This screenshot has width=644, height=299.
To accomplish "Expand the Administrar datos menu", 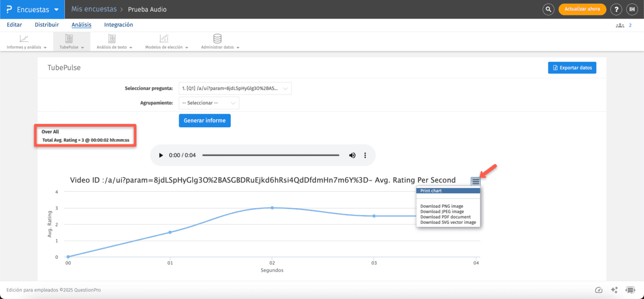I will click(x=219, y=42).
